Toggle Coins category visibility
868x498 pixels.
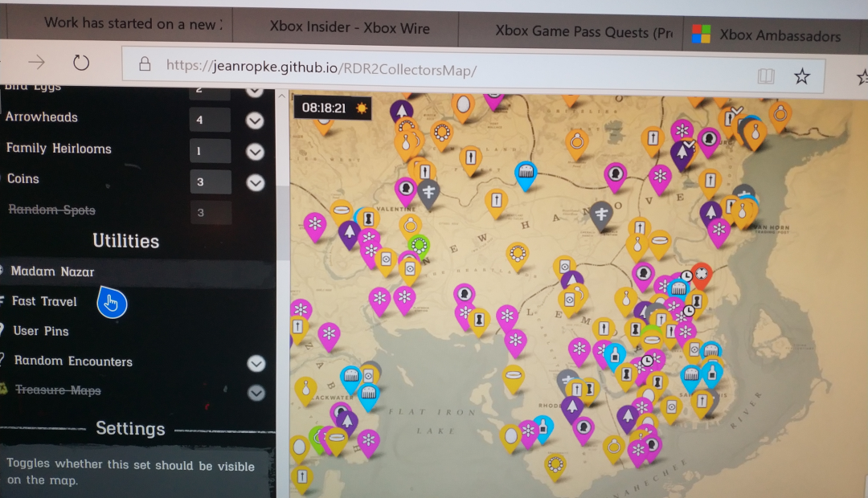point(23,179)
